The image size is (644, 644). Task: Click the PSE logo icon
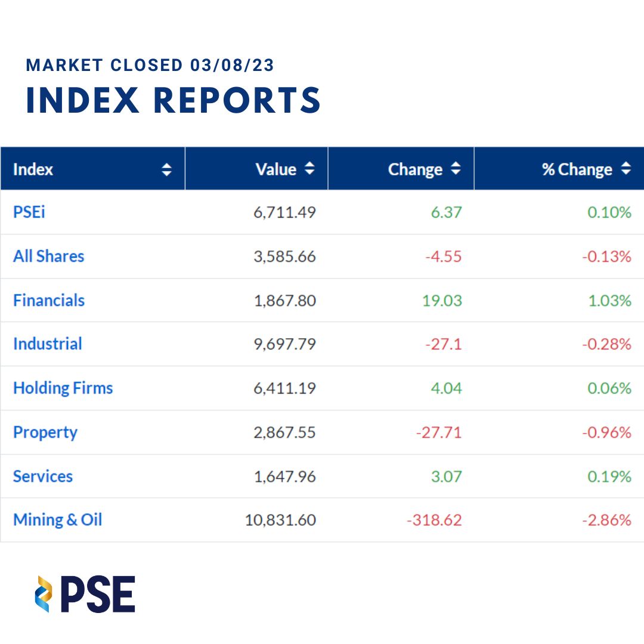click(x=44, y=594)
